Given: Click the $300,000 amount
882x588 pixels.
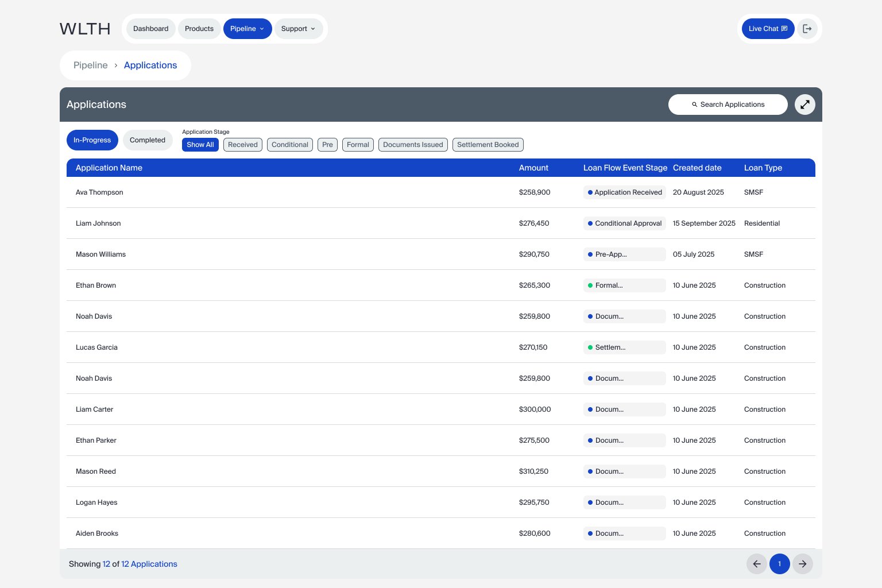Looking at the screenshot, I should [x=535, y=409].
